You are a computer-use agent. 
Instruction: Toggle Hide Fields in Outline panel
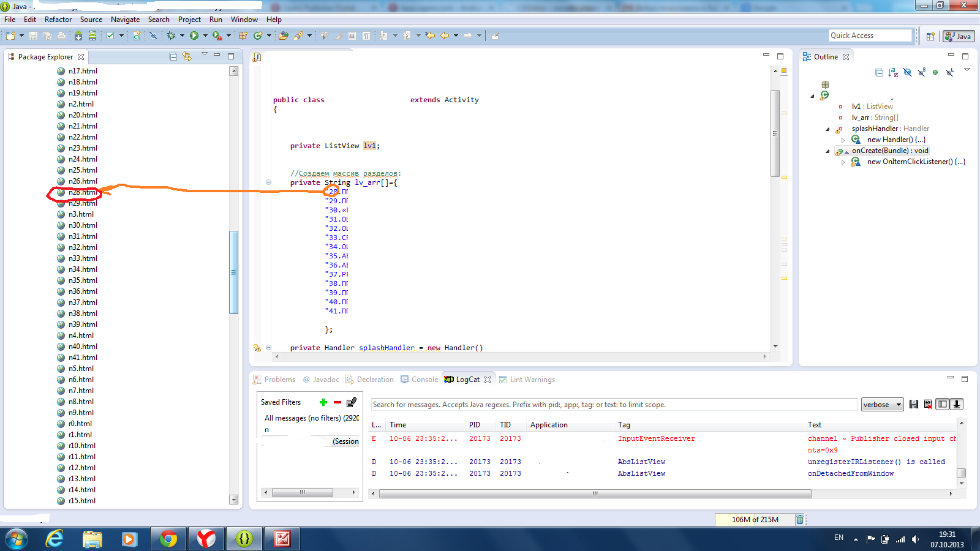[x=907, y=73]
